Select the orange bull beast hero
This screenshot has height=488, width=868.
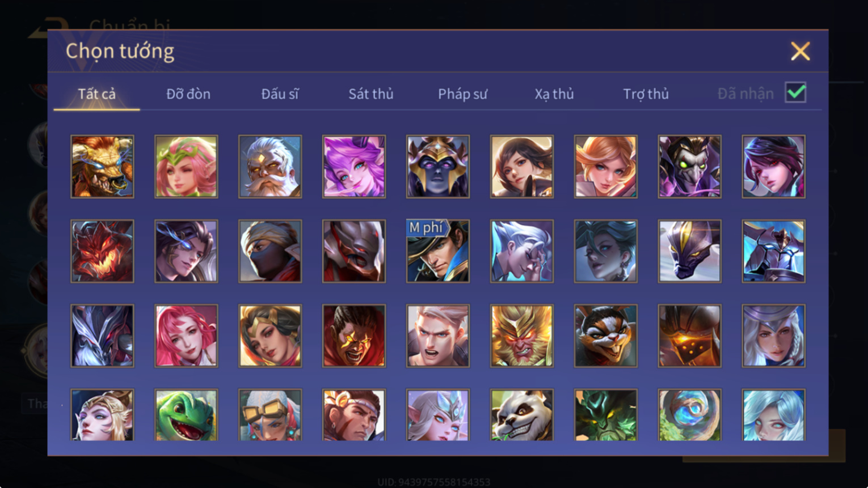[102, 167]
